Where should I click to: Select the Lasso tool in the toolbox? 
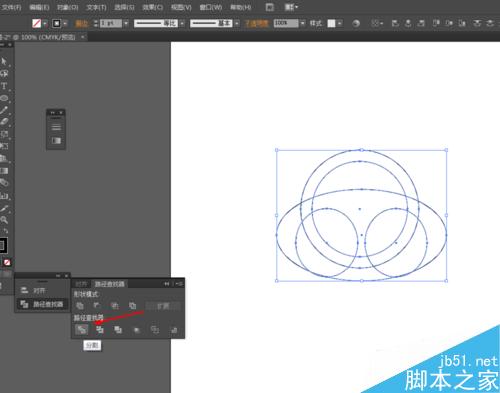coord(4,74)
